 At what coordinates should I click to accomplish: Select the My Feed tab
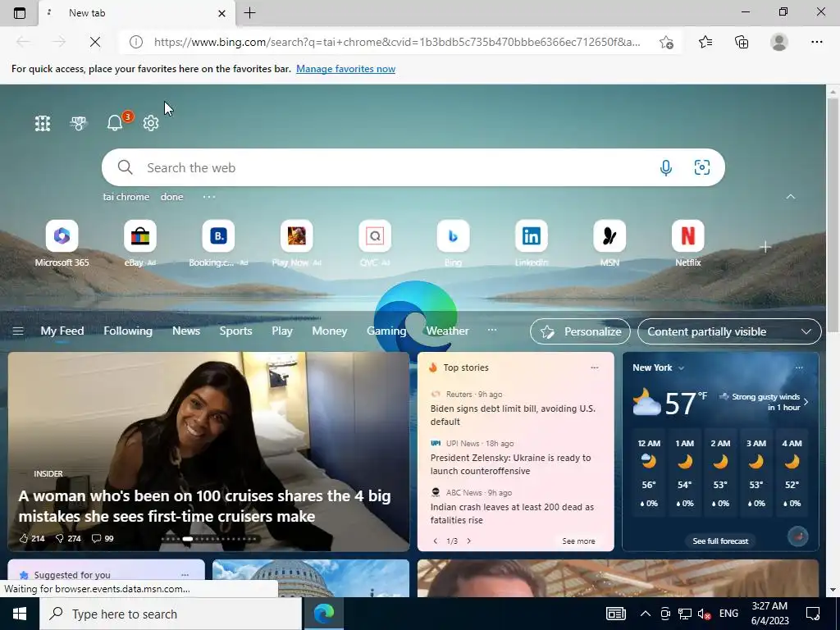[62, 331]
